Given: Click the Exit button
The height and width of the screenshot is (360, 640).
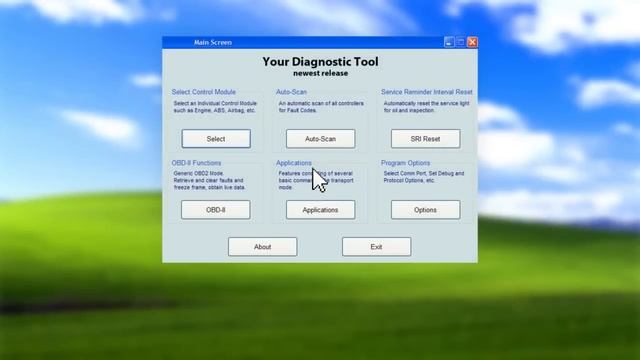Looking at the screenshot, I should click(376, 247).
